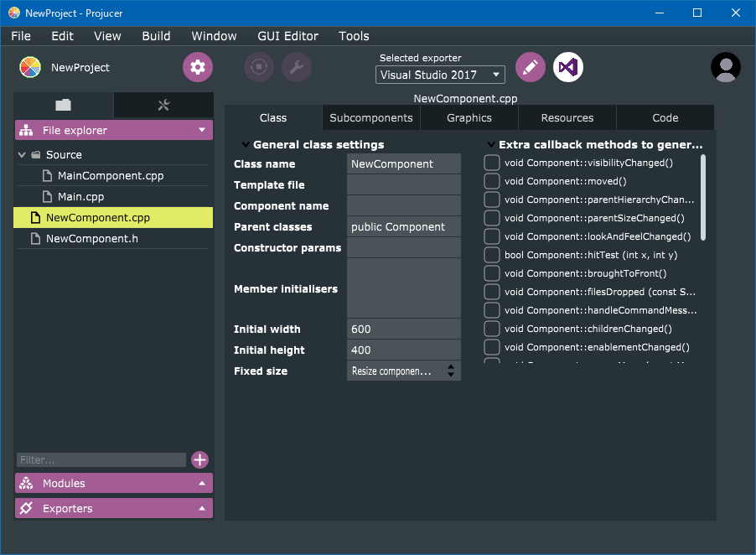Expand the Modules panel header

coord(113,483)
